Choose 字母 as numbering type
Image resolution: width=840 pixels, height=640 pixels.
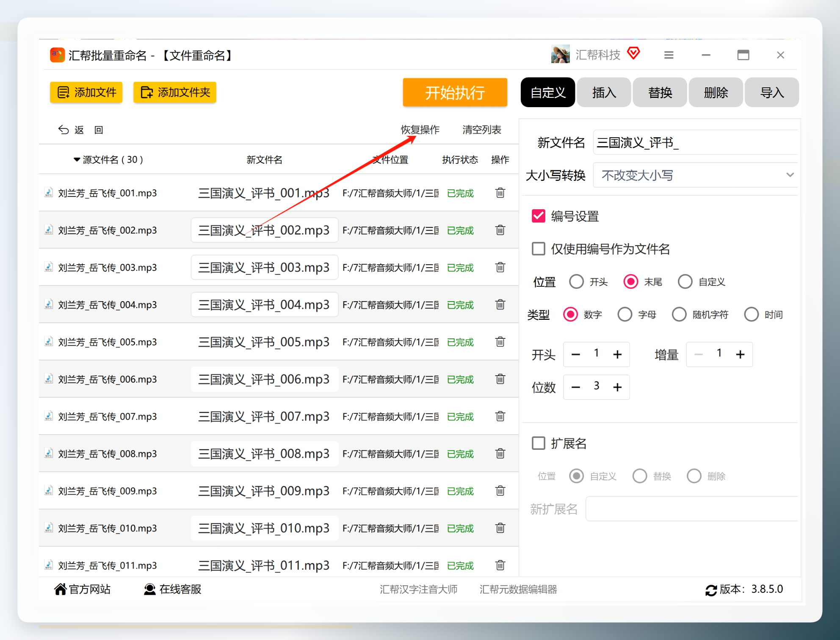coord(624,315)
